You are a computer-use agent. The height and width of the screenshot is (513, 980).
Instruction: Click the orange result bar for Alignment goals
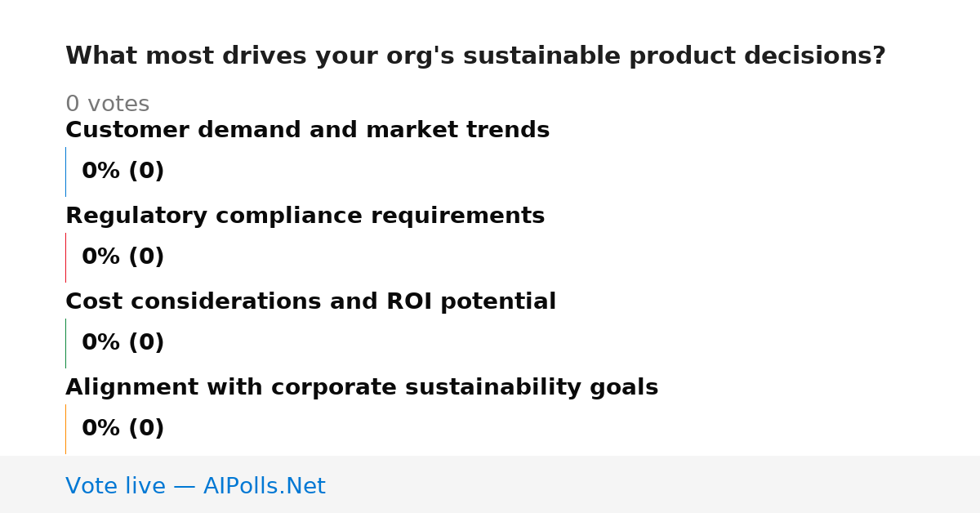(65, 429)
